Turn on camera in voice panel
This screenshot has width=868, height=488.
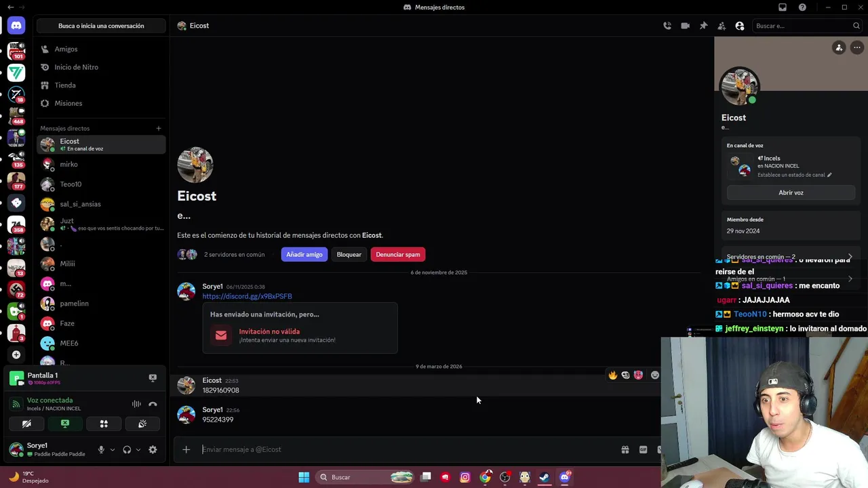click(26, 424)
